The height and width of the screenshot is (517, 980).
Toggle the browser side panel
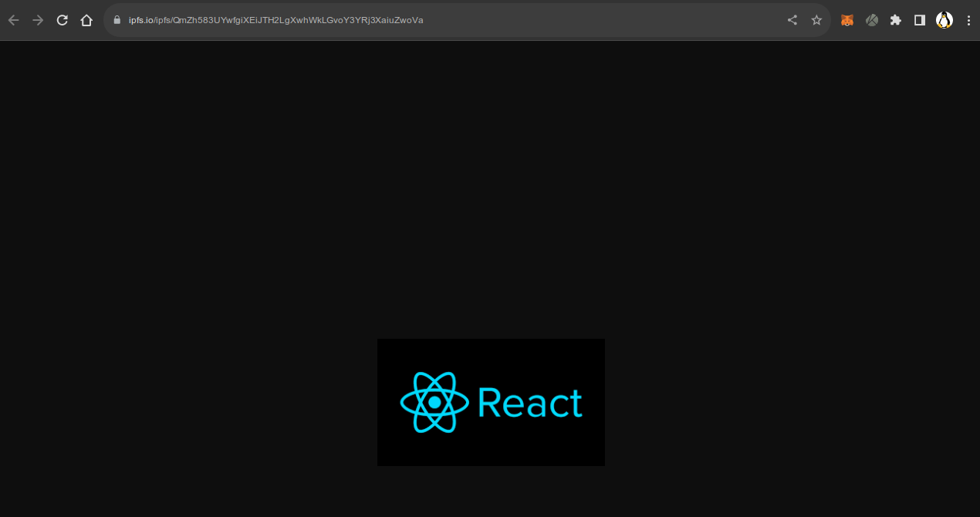[920, 20]
